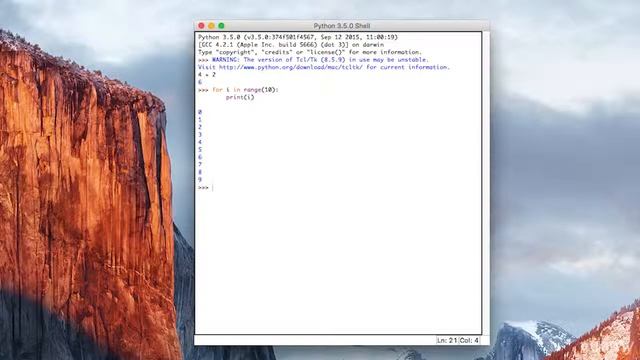Screen dimensions: 640x360
Task: Click the loop output 2
Action: pyautogui.click(x=200, y=127)
